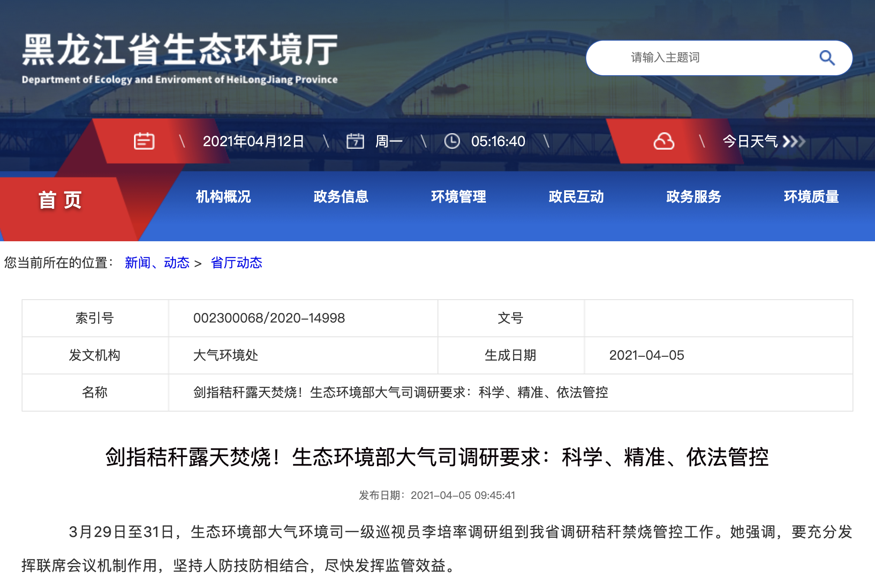Open the 机构概况 menu item
Screen dimensions: 875x588
point(223,197)
